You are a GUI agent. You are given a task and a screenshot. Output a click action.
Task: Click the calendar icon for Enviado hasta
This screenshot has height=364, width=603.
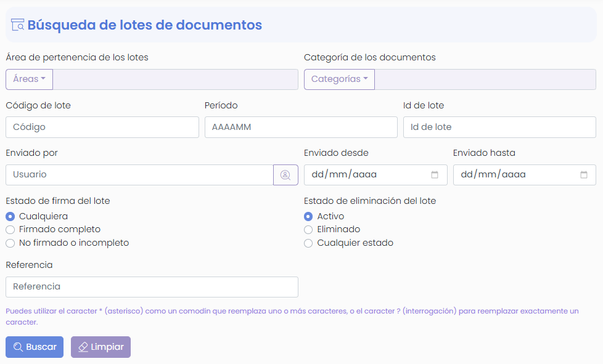pos(583,175)
